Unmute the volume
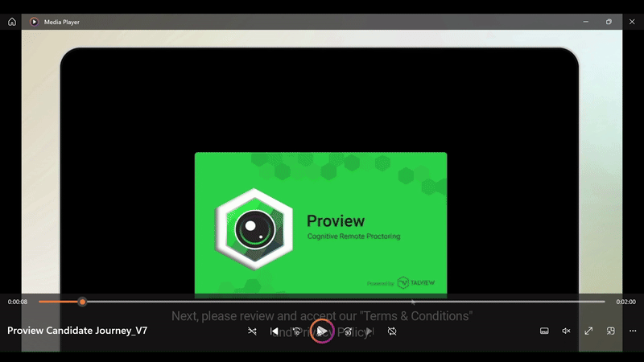This screenshot has height=362, width=644. pos(567,331)
